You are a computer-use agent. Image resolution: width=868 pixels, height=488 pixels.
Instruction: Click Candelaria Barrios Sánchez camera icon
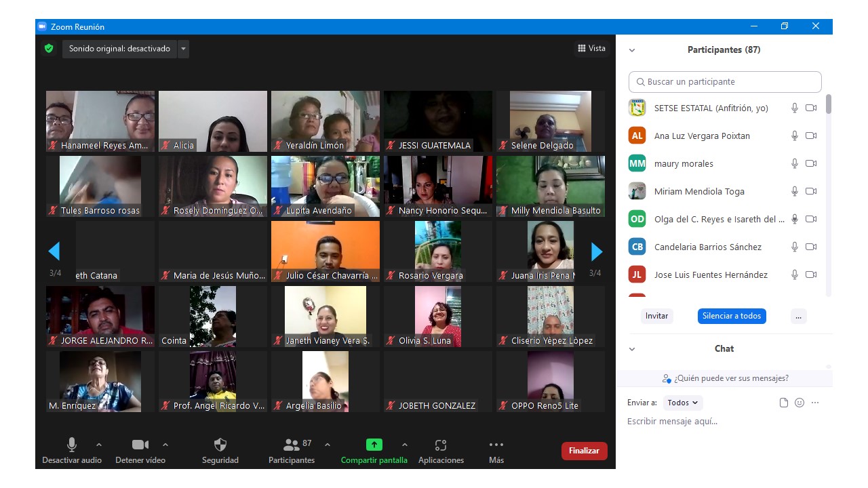pos(811,247)
